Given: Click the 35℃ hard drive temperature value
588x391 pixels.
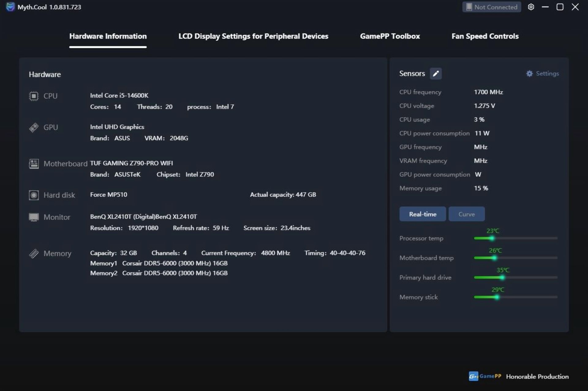Looking at the screenshot, I should pyautogui.click(x=503, y=270).
